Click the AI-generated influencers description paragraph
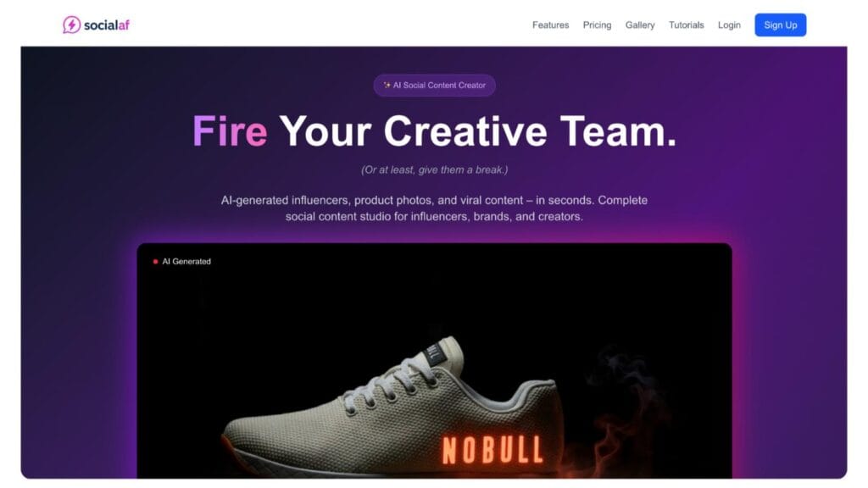Image resolution: width=868 pixels, height=488 pixels. pos(434,208)
